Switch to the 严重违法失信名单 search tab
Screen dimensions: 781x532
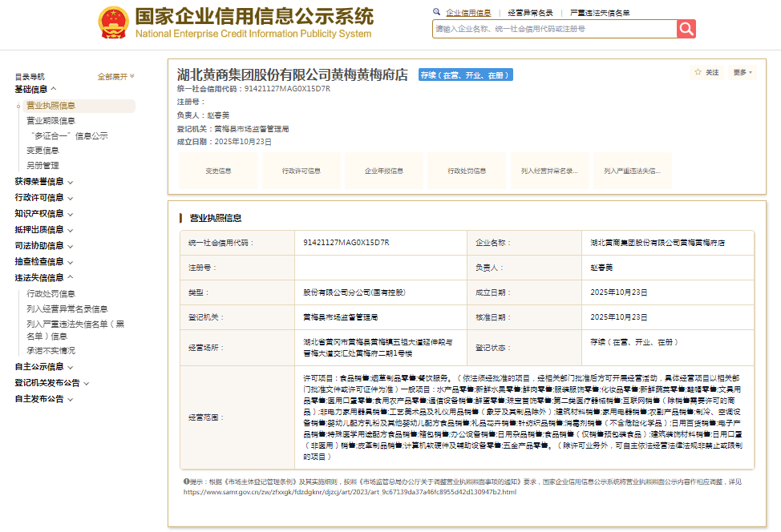[600, 13]
